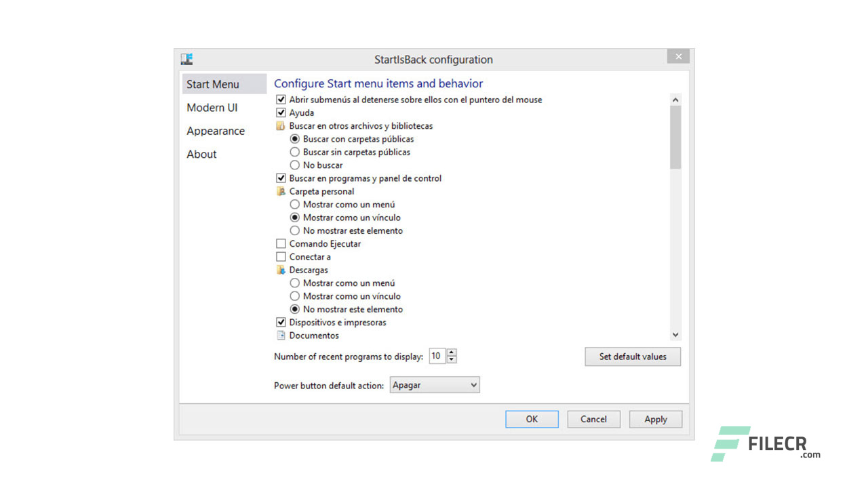
Task: Increase the number of recent programs
Action: point(452,352)
